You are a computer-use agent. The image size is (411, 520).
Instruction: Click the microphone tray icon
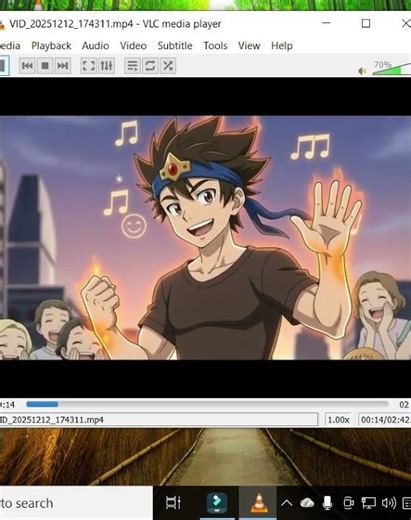327,503
